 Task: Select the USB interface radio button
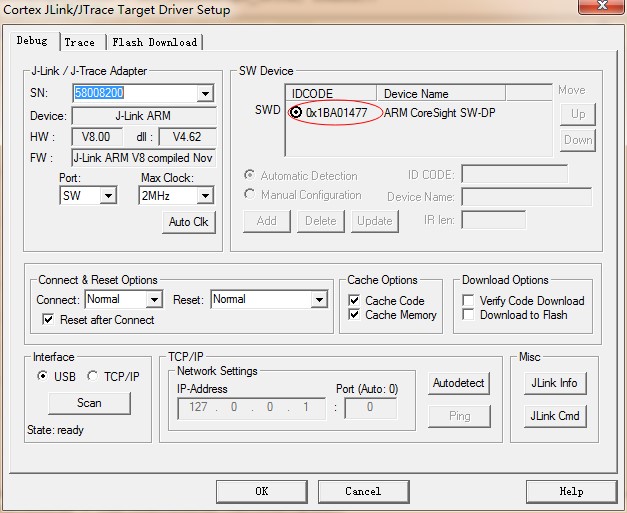coord(42,376)
